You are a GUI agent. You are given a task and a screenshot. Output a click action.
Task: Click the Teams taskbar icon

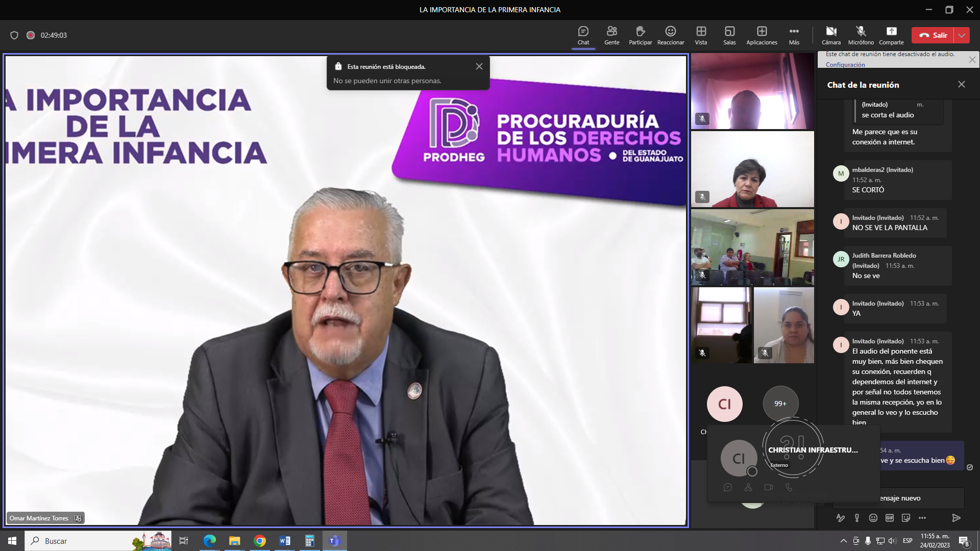[x=334, y=541]
